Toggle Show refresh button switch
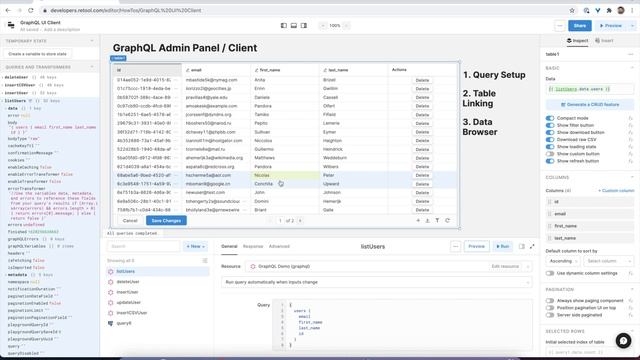 tap(550, 161)
